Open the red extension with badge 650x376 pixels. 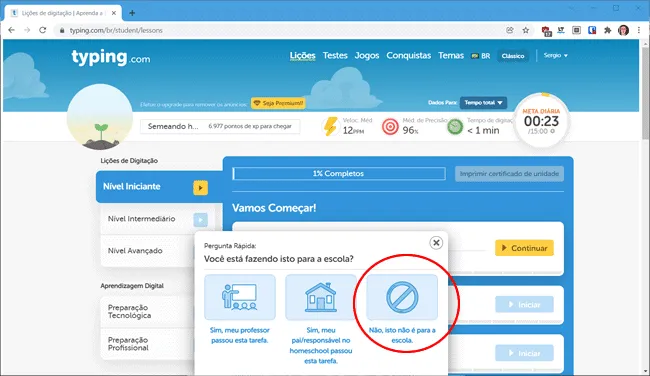point(546,31)
